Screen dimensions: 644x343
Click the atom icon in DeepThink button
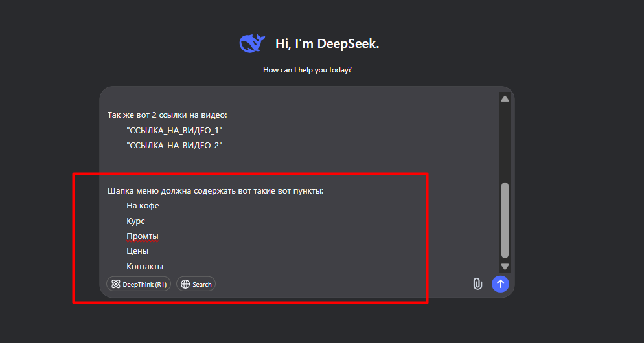click(116, 284)
